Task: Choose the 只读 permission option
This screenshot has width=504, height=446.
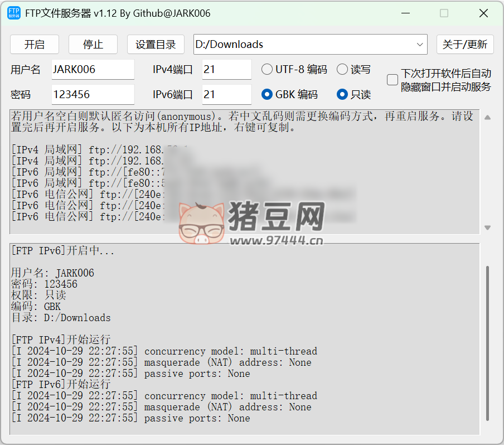Action: [342, 95]
